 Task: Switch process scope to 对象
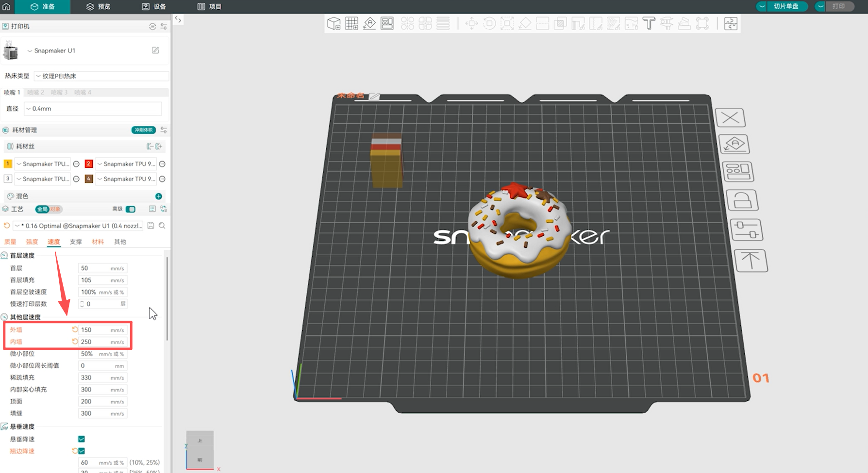point(55,209)
